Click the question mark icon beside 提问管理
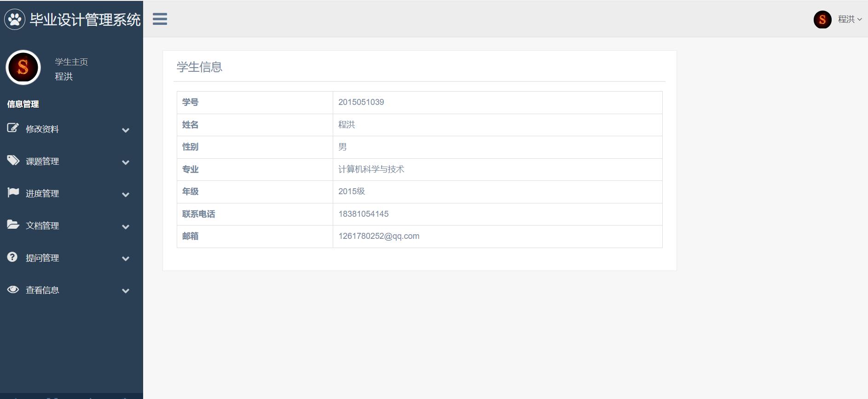 [x=12, y=257]
